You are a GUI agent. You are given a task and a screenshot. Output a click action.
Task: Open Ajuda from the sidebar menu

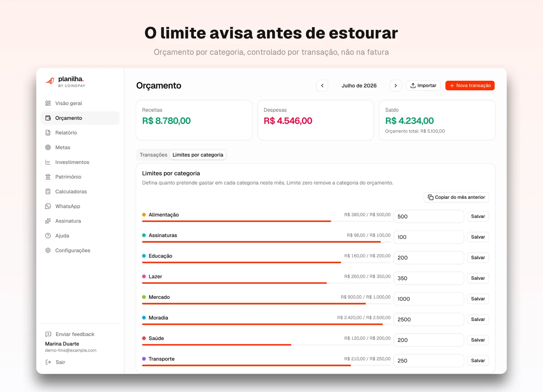coord(80,236)
